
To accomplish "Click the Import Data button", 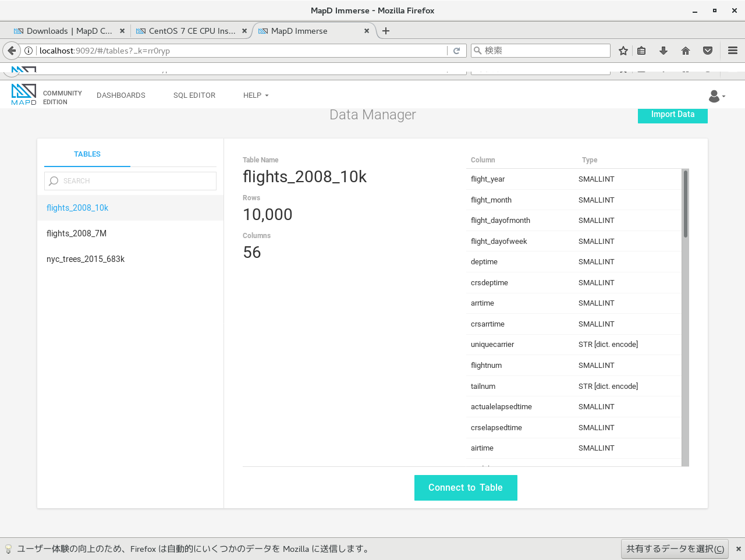I will coord(673,115).
